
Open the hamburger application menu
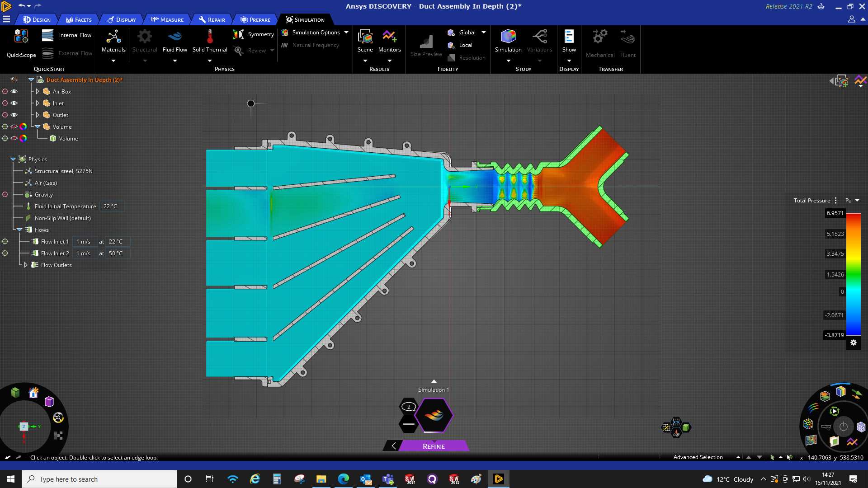pos(6,19)
